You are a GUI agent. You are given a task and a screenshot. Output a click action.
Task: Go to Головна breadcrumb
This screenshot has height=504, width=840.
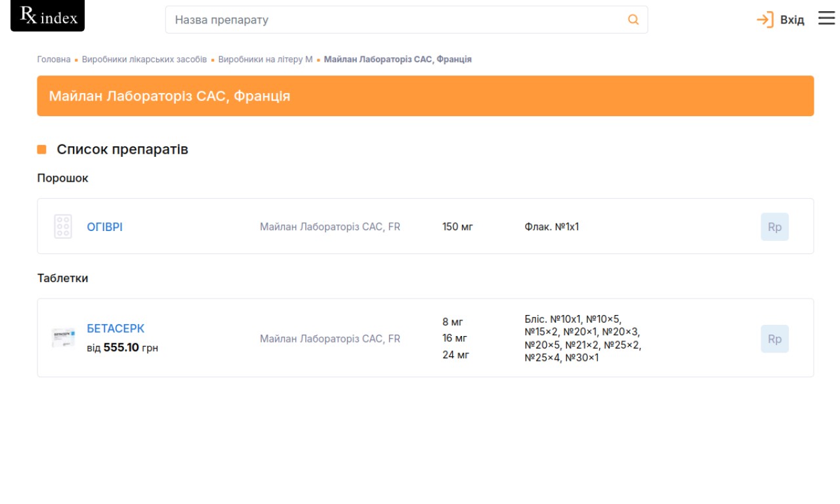[x=54, y=59]
